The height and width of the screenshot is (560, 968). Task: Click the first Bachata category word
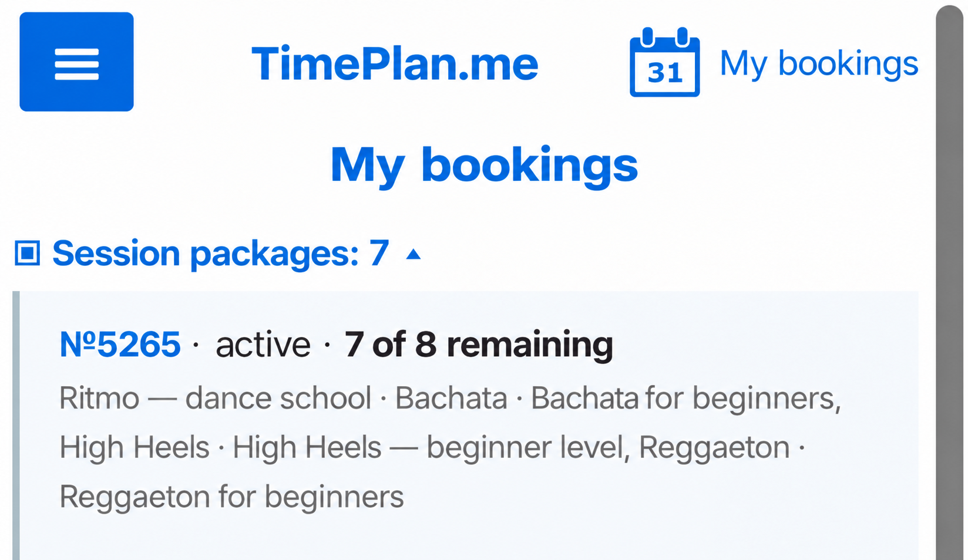451,398
